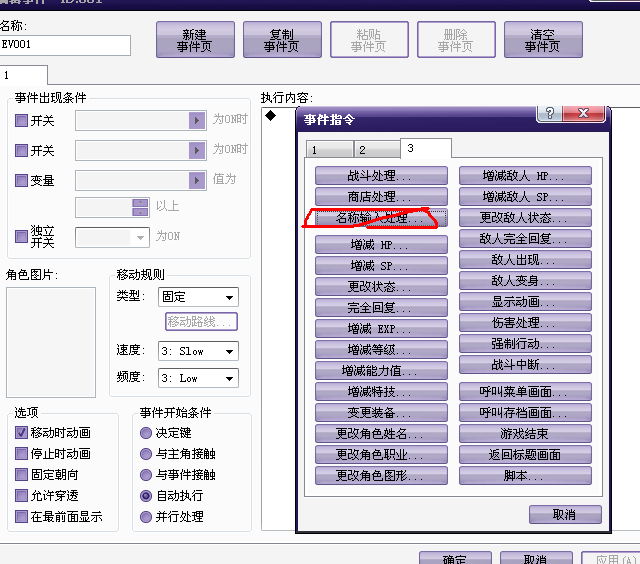The image size is (640, 564).
Task: Click 取消 in 事件指令 dialog
Action: (565, 515)
